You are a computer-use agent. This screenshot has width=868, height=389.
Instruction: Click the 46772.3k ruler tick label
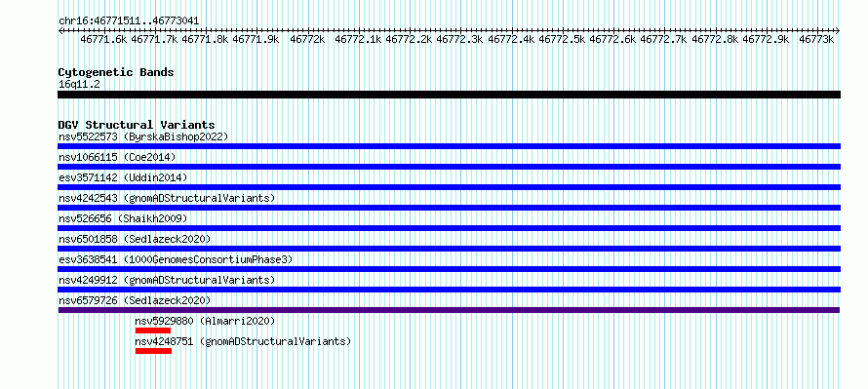coord(459,39)
